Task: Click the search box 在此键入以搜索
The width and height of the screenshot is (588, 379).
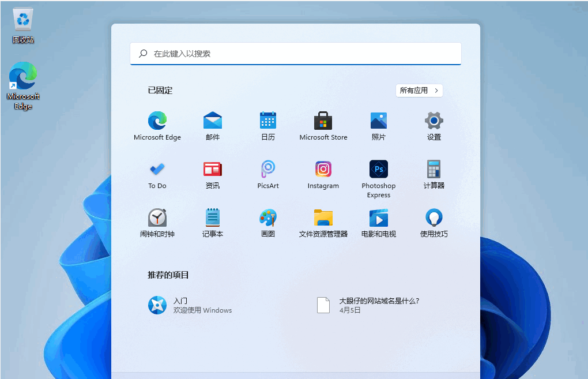Action: tap(296, 54)
